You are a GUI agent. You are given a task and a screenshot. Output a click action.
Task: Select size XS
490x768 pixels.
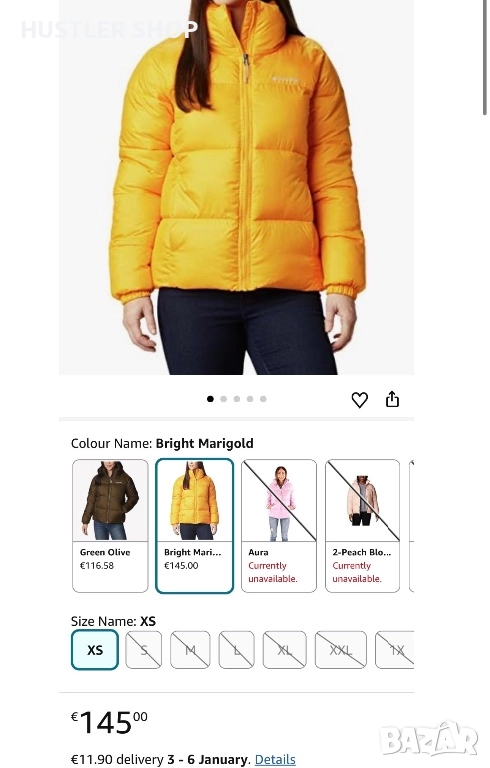click(x=95, y=650)
